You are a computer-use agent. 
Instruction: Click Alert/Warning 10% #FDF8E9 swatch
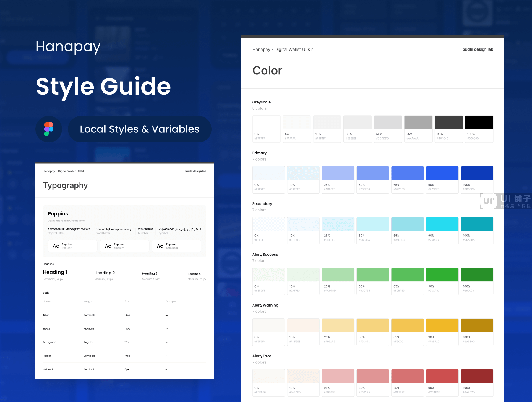click(x=303, y=332)
